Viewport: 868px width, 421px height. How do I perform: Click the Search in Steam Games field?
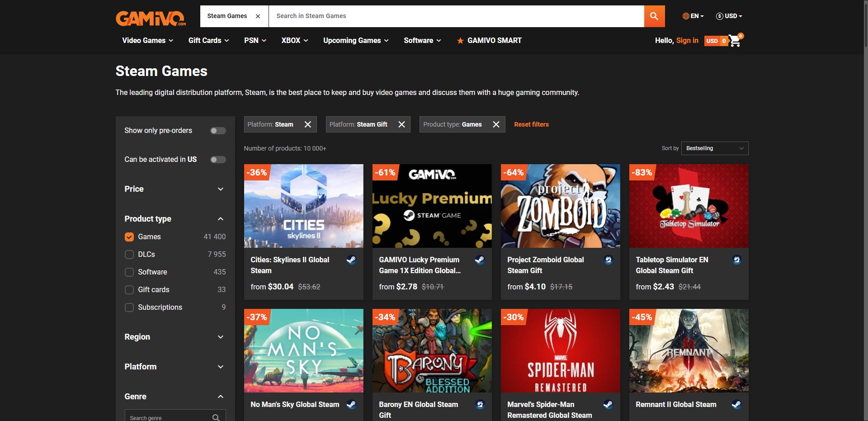click(456, 16)
